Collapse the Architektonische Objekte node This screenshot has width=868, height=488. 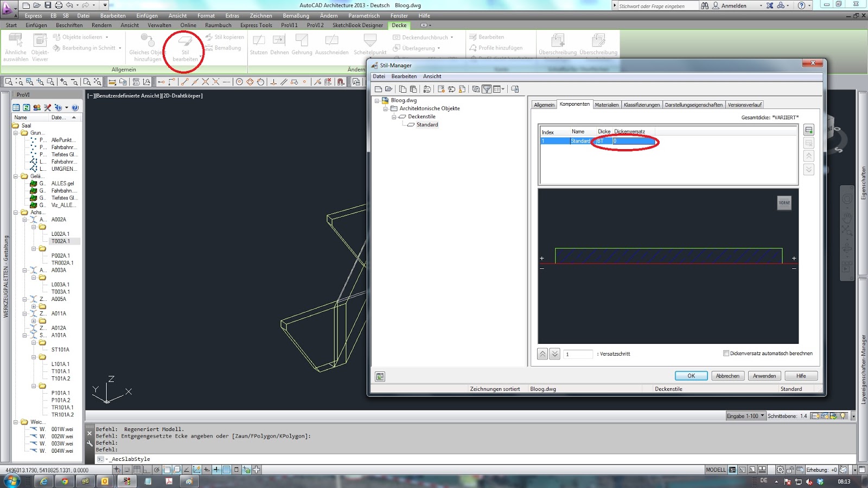(x=386, y=108)
